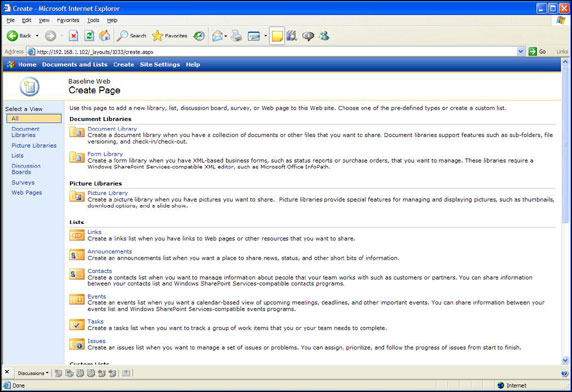The image size is (572, 392).
Task: Open browsing History clock icon
Action: pyautogui.click(x=199, y=36)
